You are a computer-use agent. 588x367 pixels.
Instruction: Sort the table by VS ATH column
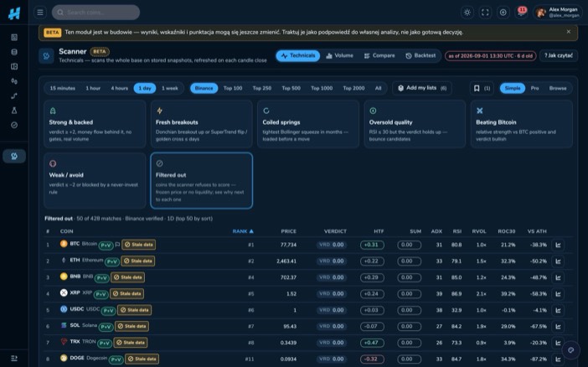tap(537, 231)
